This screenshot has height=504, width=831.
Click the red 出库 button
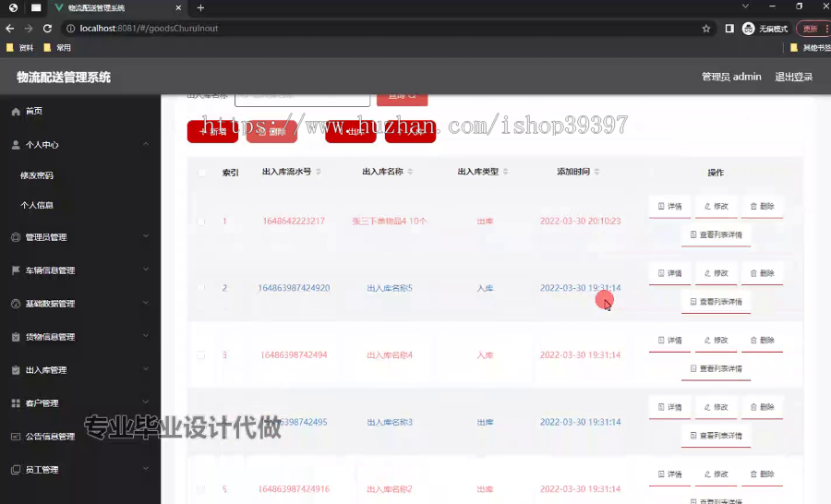point(350,131)
